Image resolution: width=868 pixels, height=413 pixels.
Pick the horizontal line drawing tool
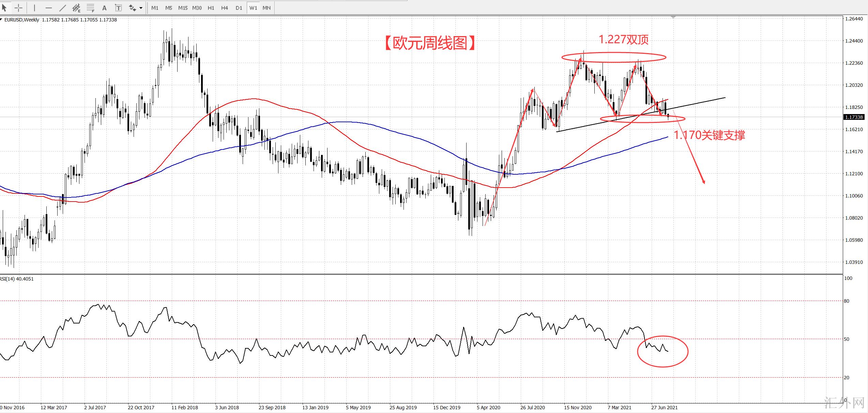pos(49,7)
